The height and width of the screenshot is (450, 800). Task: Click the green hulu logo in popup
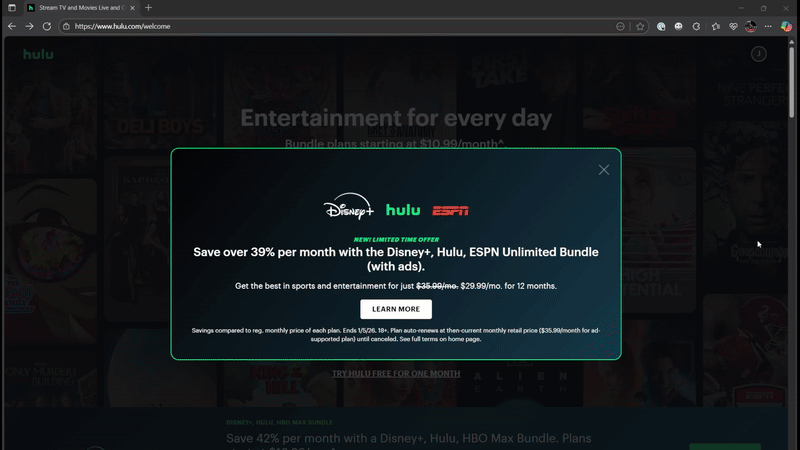(x=403, y=210)
